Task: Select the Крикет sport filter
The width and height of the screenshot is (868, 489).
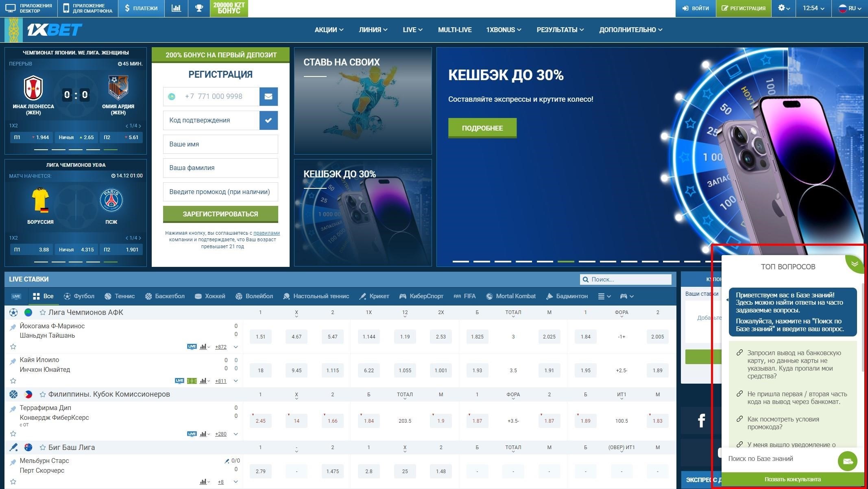Action: (x=374, y=296)
